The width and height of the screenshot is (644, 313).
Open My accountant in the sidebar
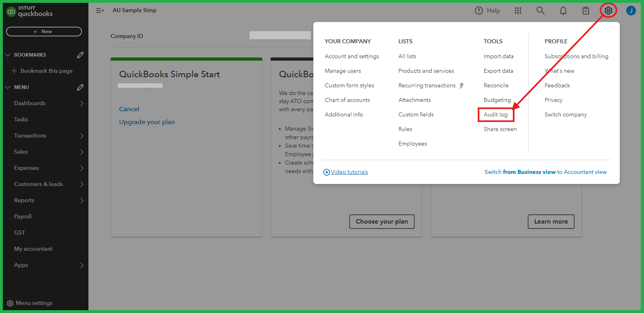click(33, 249)
